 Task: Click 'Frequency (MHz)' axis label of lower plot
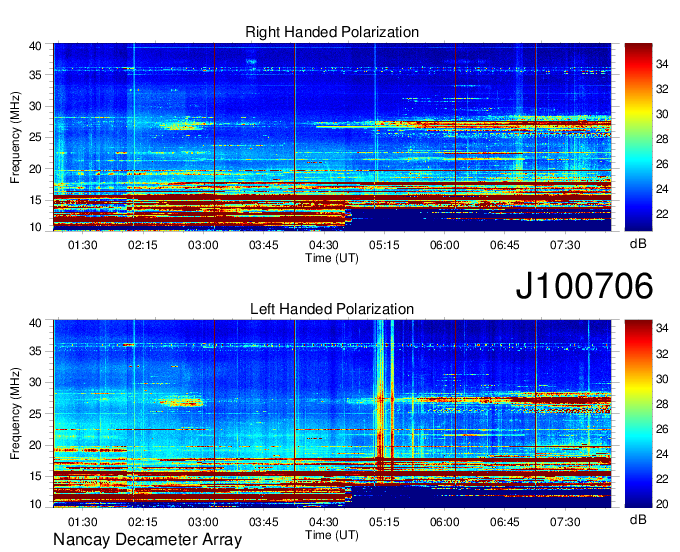click(x=15, y=414)
